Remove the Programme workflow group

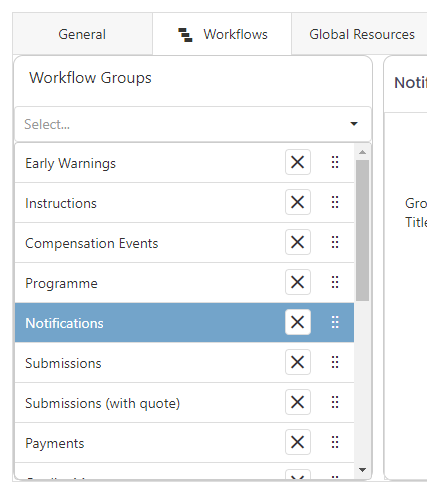tap(298, 282)
